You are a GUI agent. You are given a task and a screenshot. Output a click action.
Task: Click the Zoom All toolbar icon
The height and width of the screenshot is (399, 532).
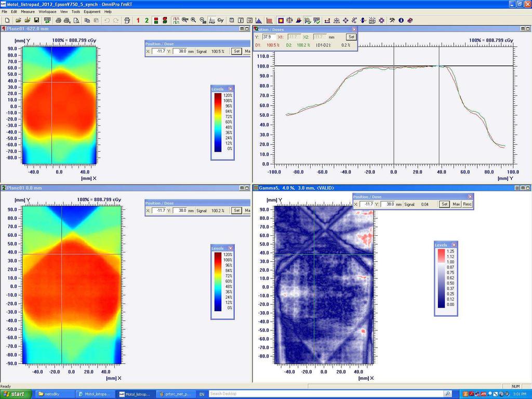(203, 20)
